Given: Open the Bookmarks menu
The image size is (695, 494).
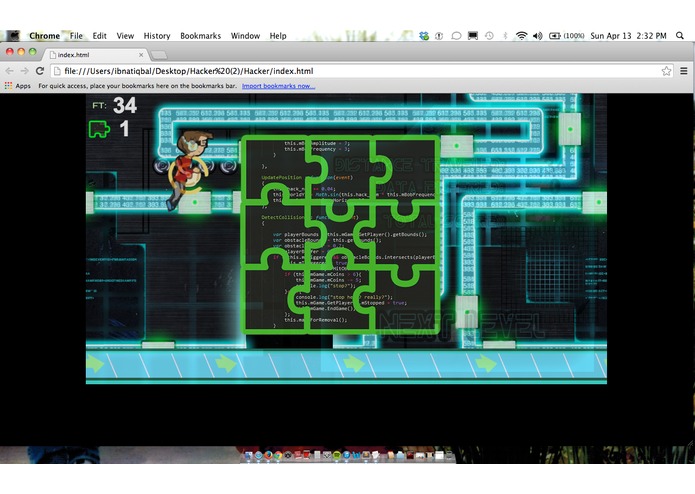Looking at the screenshot, I should click(x=200, y=36).
